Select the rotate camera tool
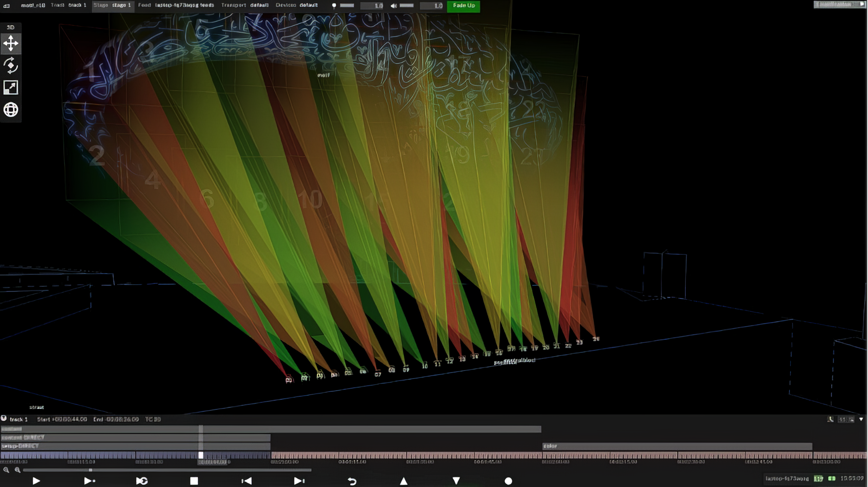Screen dimensions: 868x487 pyautogui.click(x=11, y=65)
